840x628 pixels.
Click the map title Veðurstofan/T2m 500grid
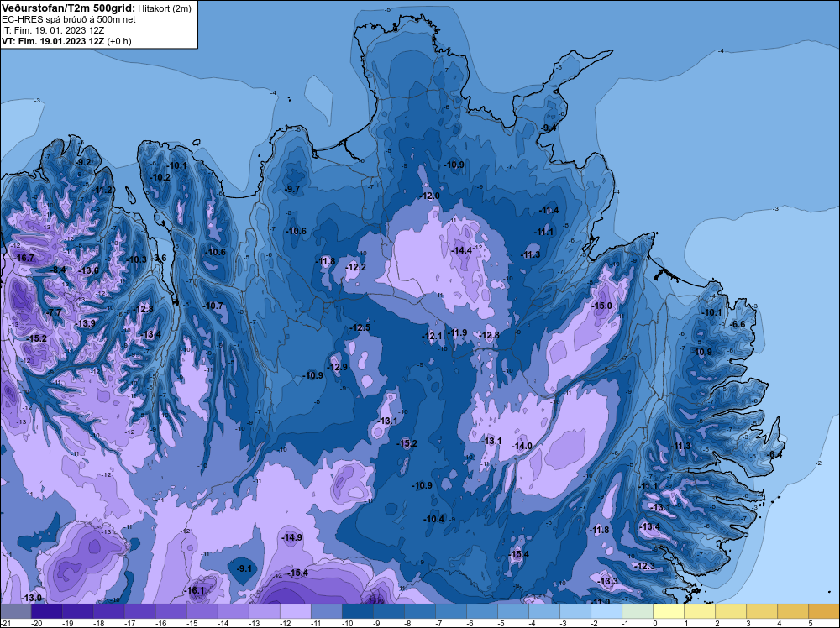click(x=69, y=8)
